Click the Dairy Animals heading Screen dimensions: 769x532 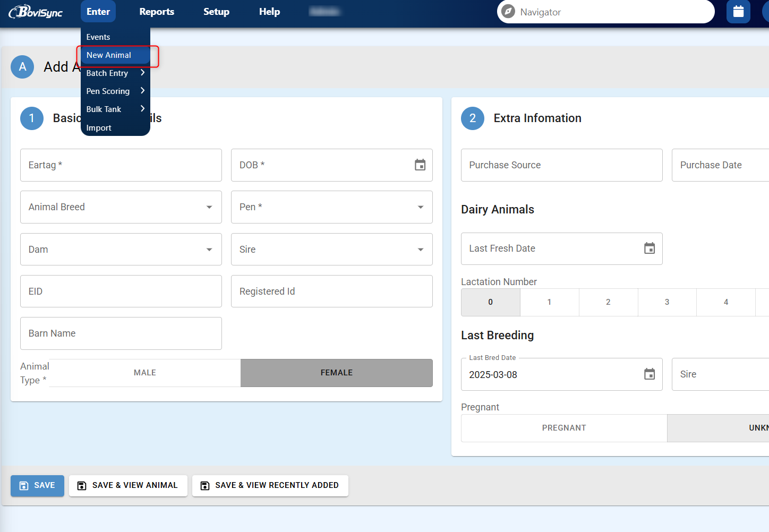tap(498, 209)
